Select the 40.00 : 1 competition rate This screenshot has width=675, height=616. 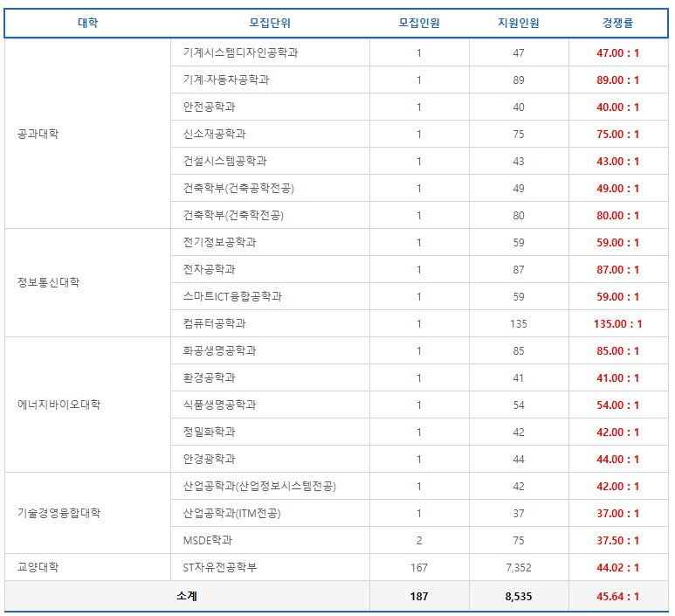tap(617, 107)
